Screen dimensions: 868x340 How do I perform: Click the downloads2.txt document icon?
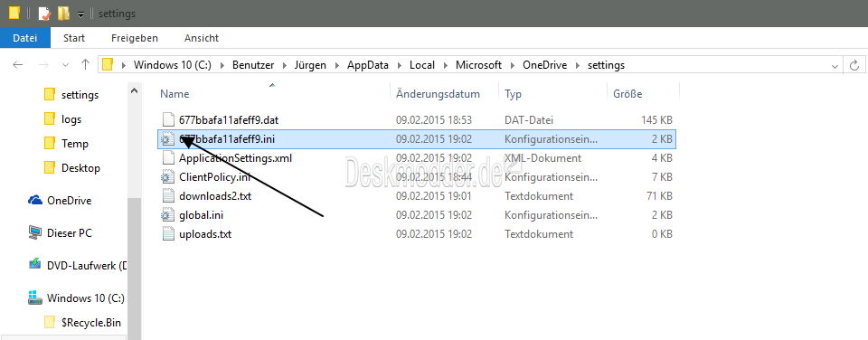(168, 196)
